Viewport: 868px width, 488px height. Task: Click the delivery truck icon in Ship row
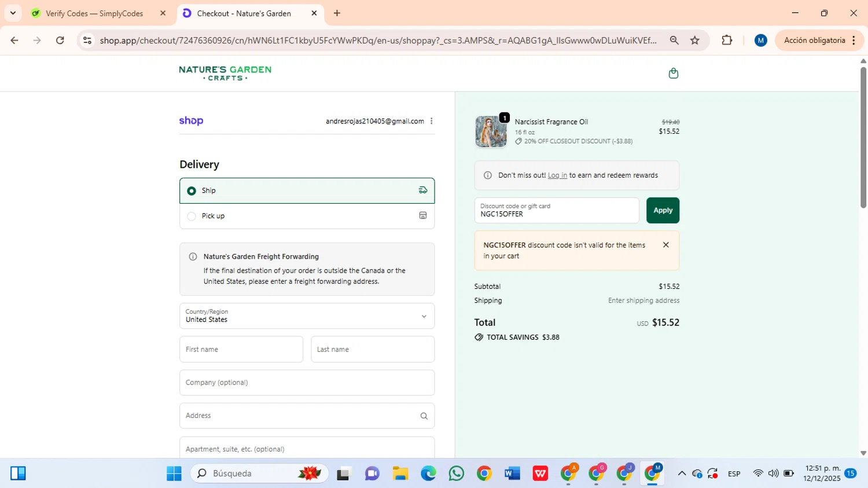click(x=423, y=190)
